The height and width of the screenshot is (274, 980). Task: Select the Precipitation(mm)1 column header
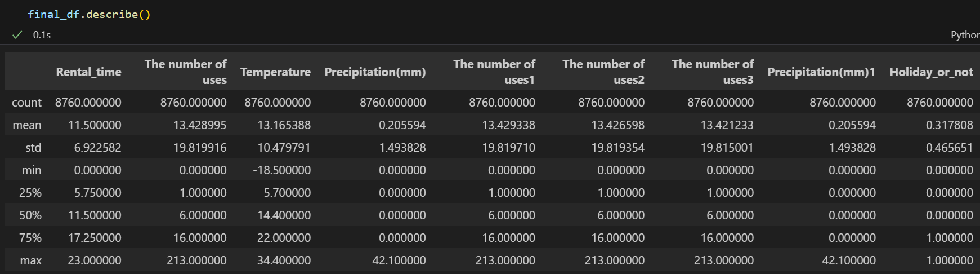coord(821,72)
